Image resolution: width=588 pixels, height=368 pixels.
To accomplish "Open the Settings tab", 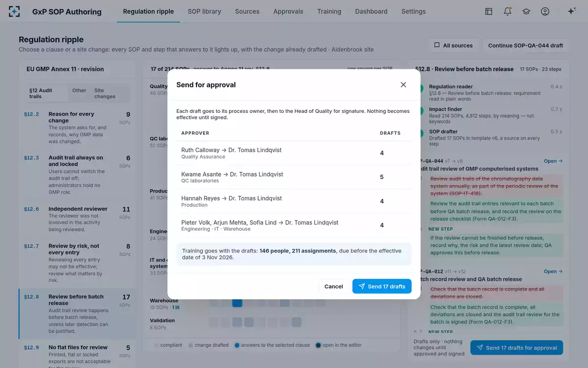I will click(x=414, y=11).
